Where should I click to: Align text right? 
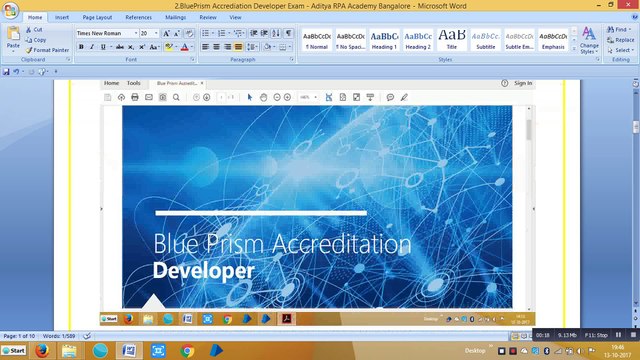(x=227, y=47)
